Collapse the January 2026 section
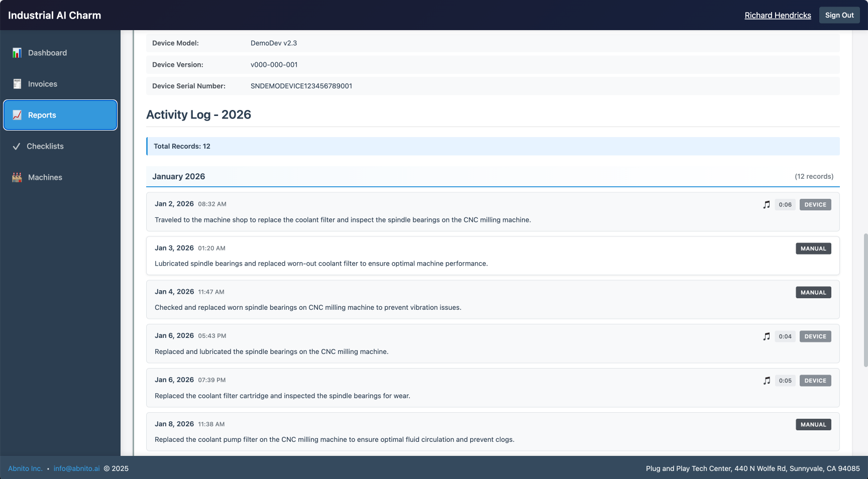 pyautogui.click(x=179, y=176)
